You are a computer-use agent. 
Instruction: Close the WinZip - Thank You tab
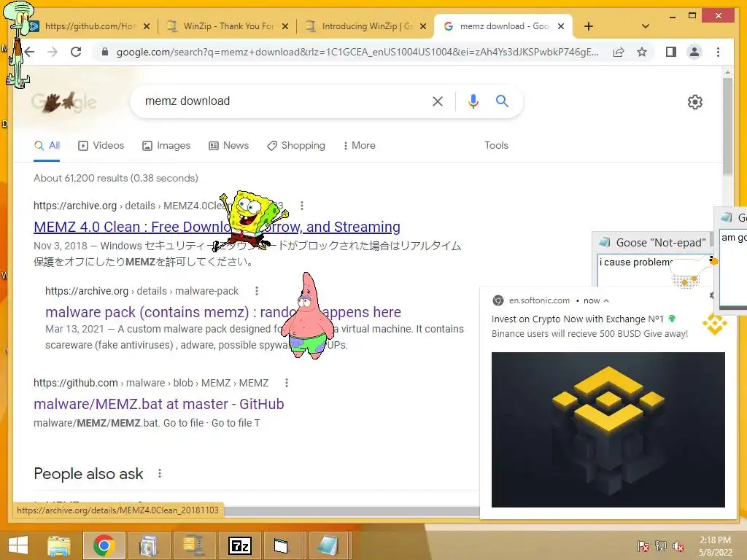click(285, 26)
